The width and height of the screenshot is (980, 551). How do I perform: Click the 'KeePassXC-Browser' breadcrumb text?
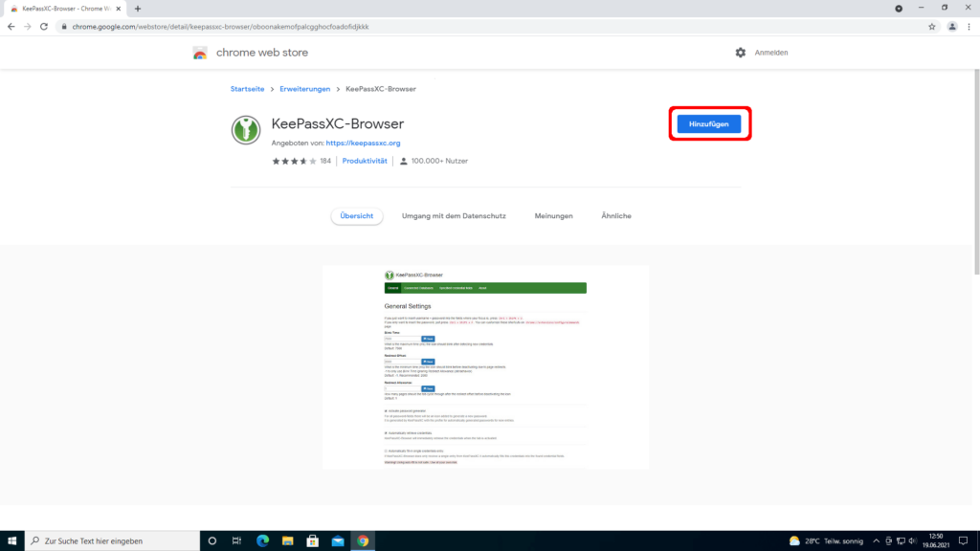(x=381, y=89)
